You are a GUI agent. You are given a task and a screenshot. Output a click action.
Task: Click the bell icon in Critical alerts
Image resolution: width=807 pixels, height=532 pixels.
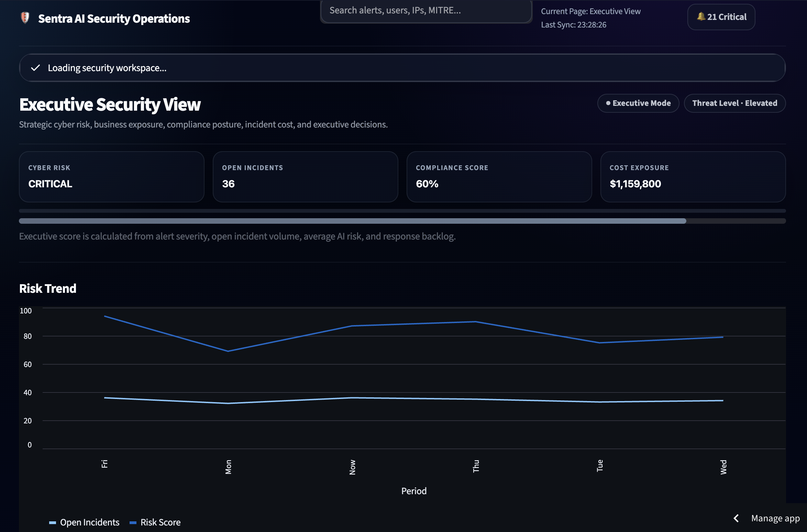(x=701, y=16)
